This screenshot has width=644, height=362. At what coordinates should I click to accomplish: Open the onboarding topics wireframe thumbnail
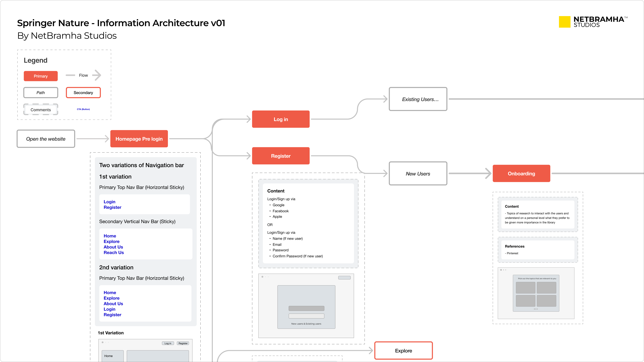click(x=536, y=293)
